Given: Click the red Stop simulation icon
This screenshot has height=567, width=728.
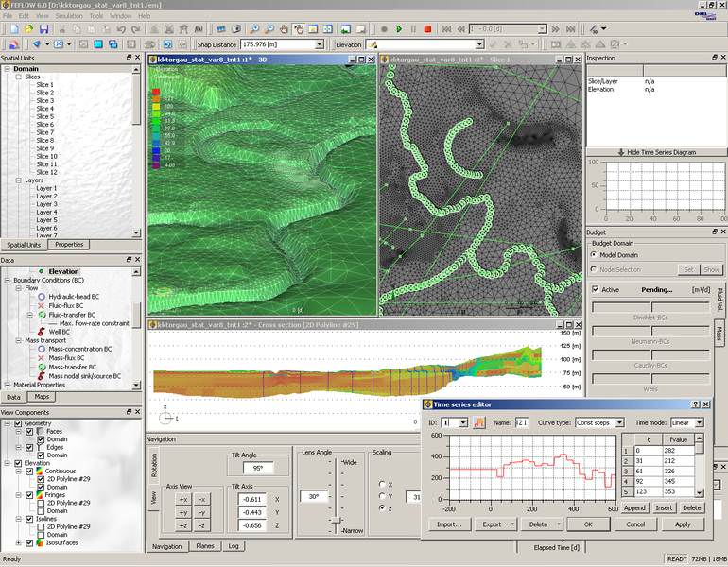Looking at the screenshot, I should pos(427,29).
